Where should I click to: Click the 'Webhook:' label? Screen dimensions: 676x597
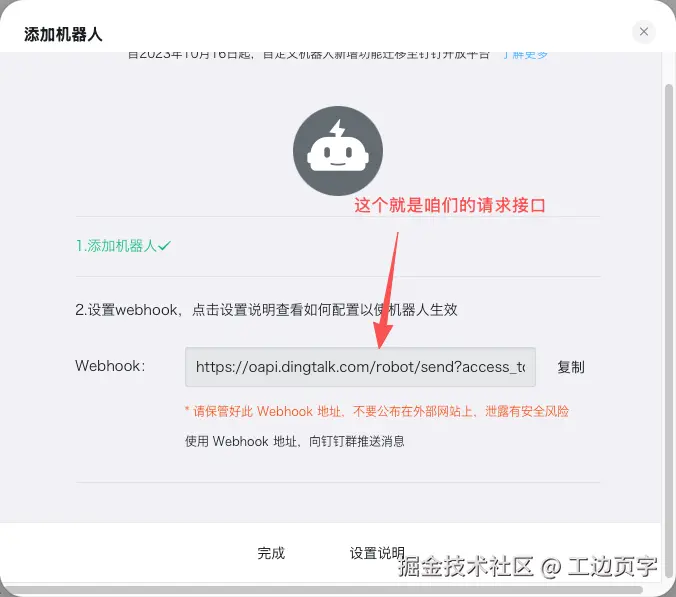110,366
